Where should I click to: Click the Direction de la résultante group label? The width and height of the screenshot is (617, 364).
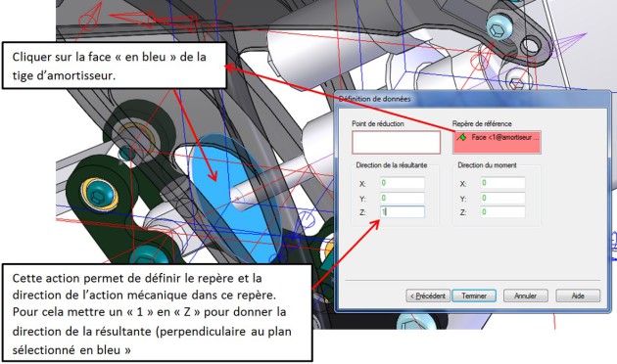pos(392,165)
